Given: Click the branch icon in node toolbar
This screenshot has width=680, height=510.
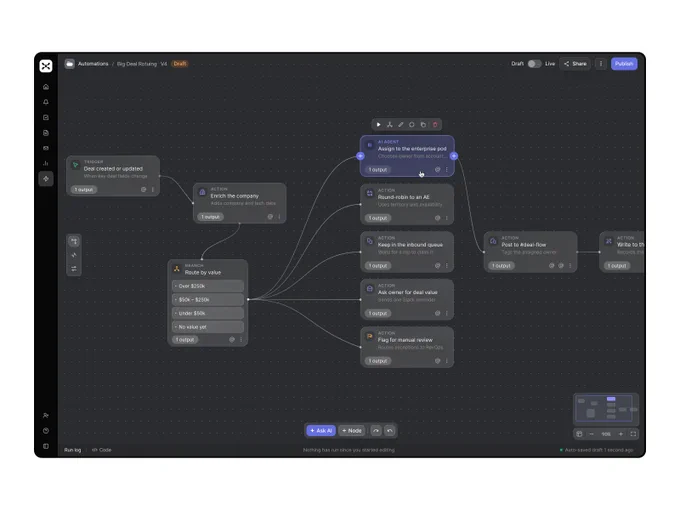Looking at the screenshot, I should pos(390,125).
